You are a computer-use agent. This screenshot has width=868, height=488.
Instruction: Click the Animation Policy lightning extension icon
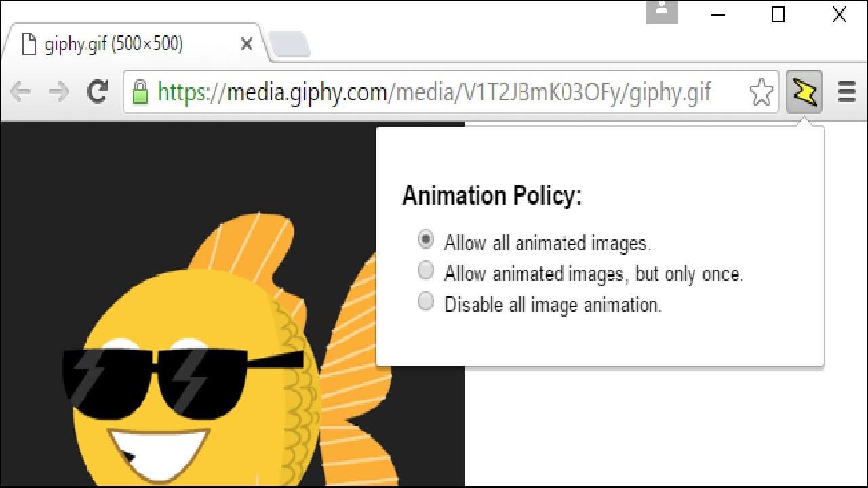[804, 91]
